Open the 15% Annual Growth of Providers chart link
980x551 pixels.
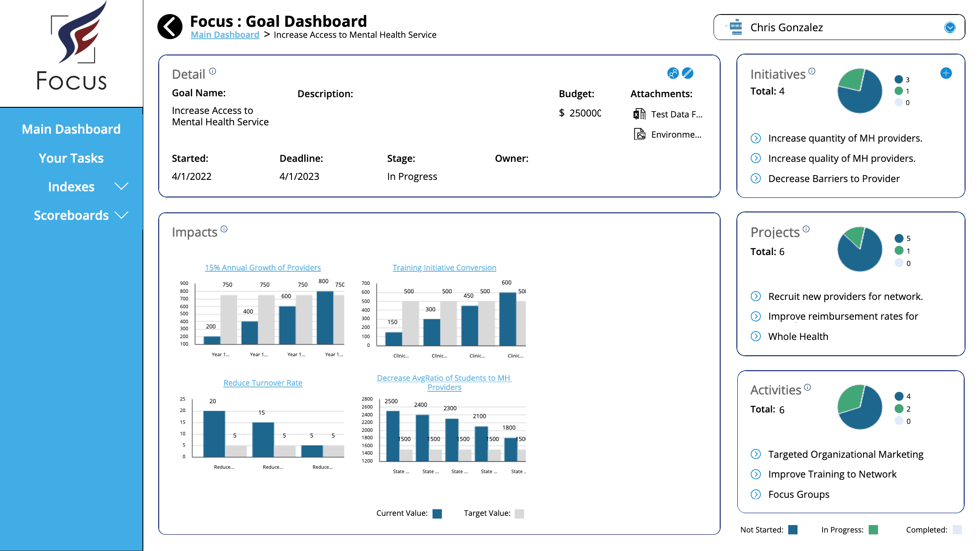[x=262, y=267]
